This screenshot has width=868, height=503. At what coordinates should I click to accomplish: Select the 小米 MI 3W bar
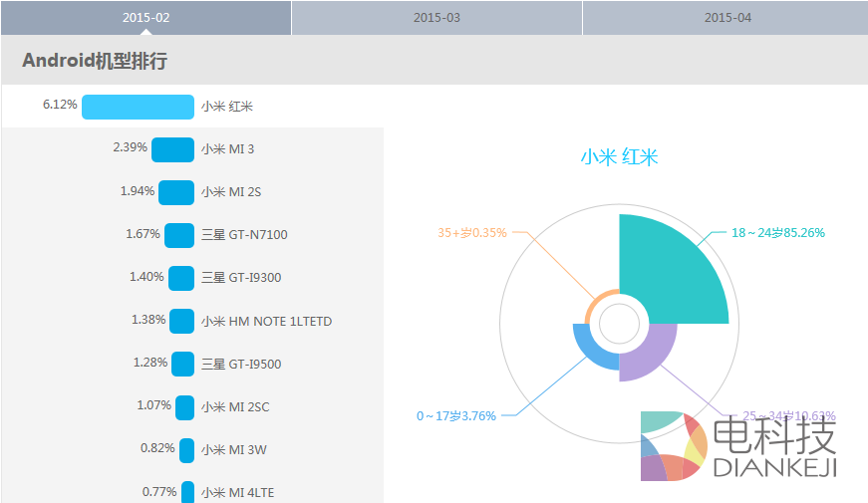coord(186,450)
